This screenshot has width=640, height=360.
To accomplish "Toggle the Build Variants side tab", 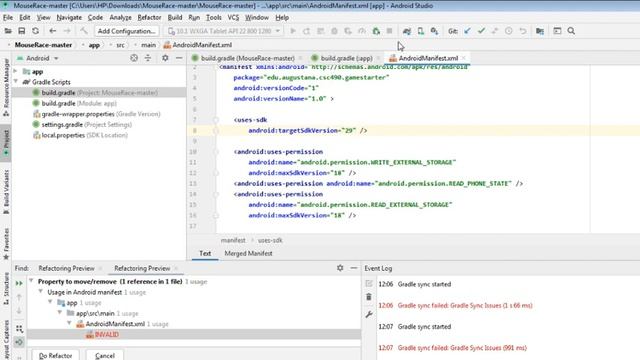I will 6,192.
